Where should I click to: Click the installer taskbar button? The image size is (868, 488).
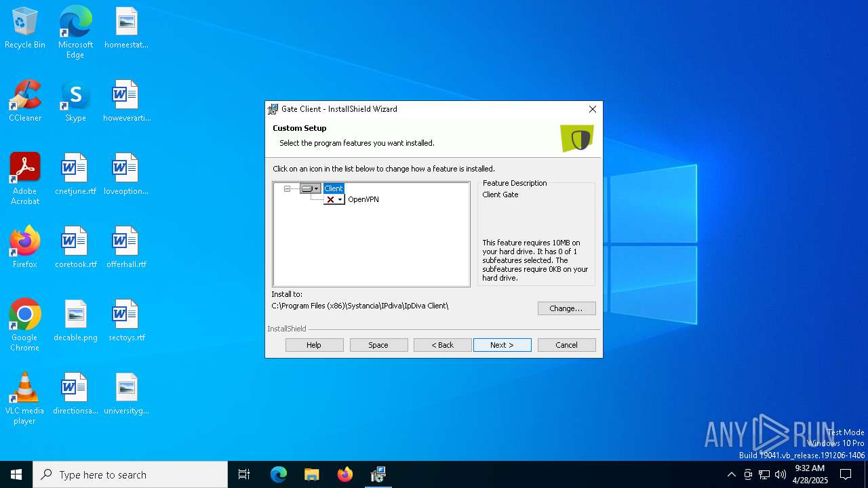click(378, 474)
